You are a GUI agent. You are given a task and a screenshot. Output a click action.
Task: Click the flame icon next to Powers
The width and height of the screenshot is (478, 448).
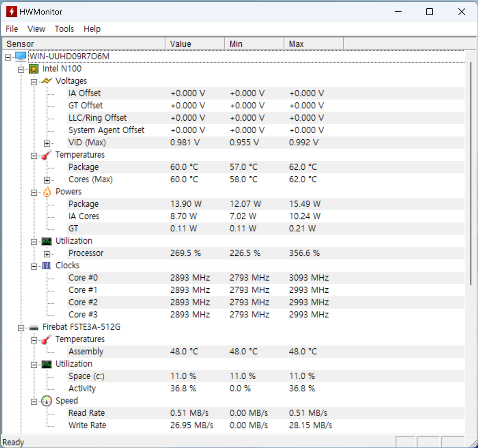pos(46,192)
